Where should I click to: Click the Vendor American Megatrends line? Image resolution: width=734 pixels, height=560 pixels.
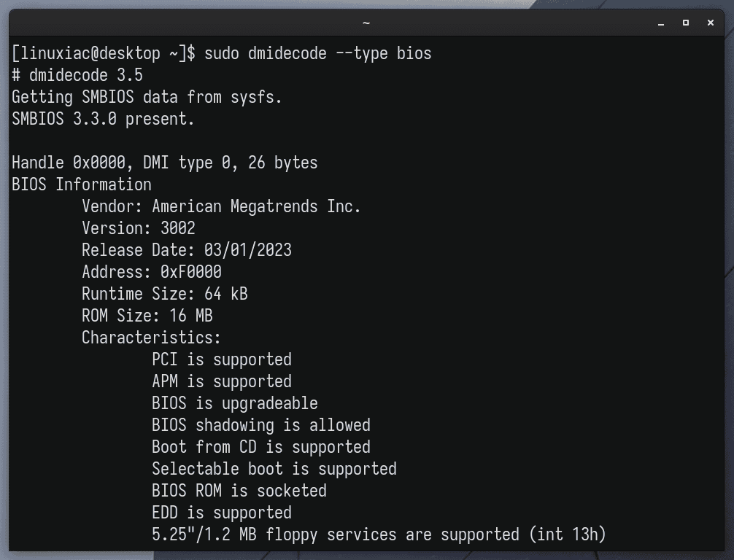pyautogui.click(x=221, y=206)
